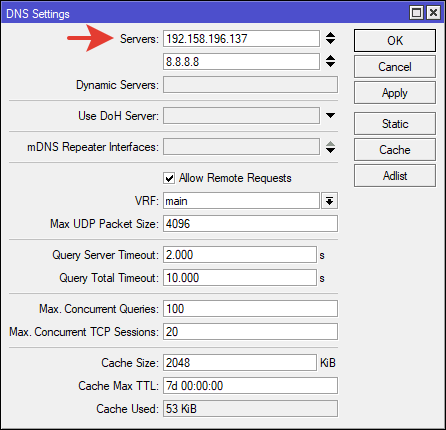446x430 pixels.
Task: Click the Cancel button
Action: [395, 67]
